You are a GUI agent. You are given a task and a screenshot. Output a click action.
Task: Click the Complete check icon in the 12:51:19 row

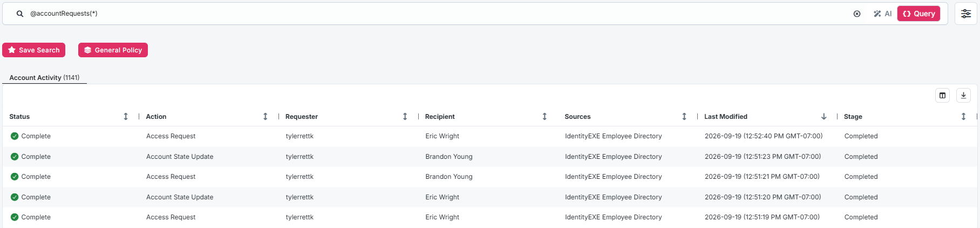click(15, 217)
